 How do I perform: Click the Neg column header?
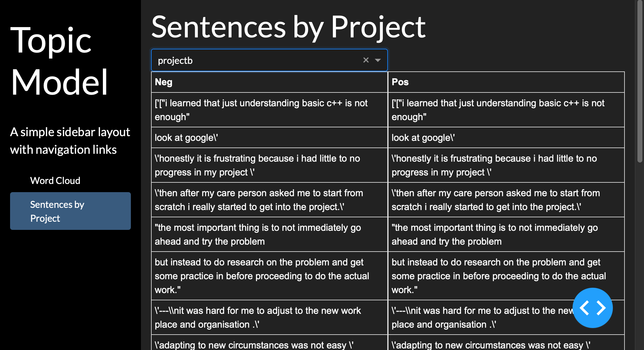[163, 82]
